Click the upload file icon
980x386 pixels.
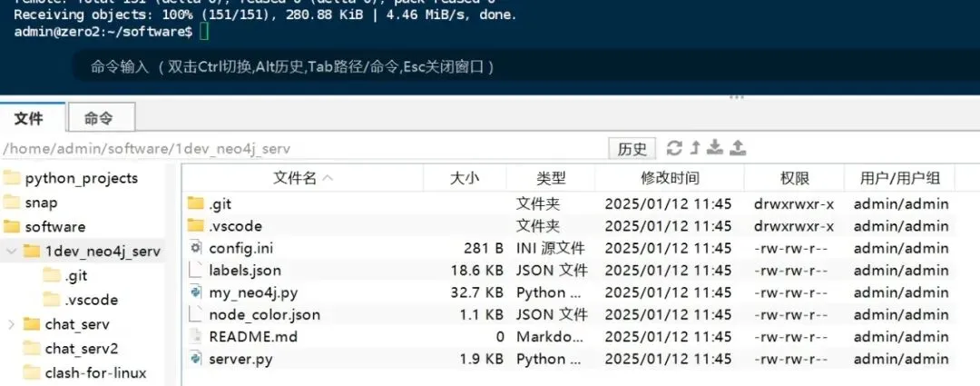[x=738, y=148]
